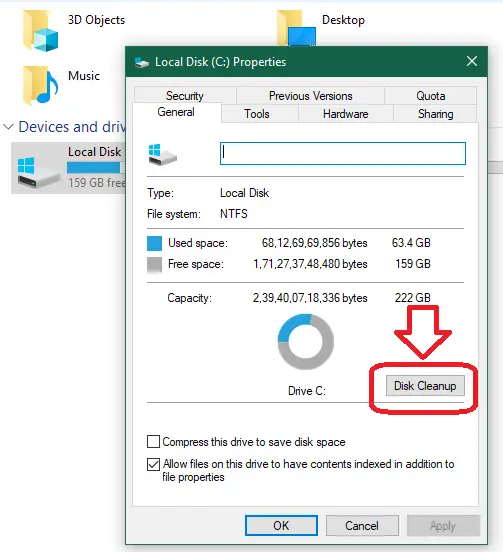Open the 3D Objects folder icon
503x552 pixels.
(40, 31)
